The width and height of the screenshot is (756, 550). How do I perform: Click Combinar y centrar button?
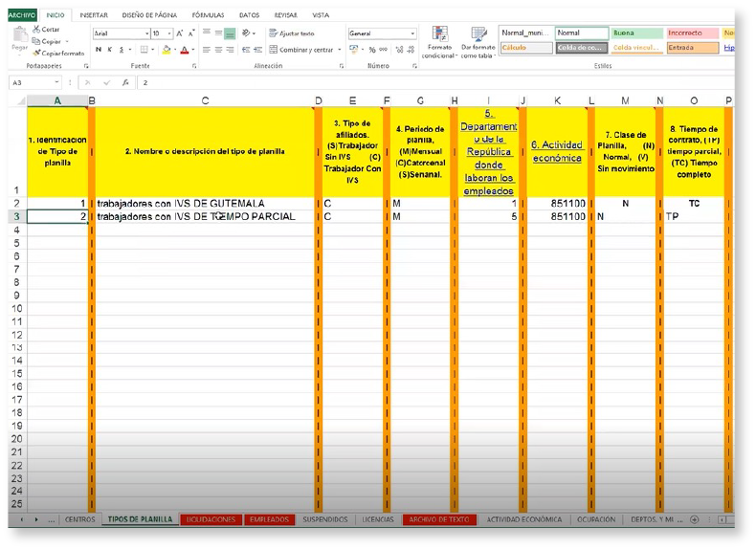coord(301,50)
